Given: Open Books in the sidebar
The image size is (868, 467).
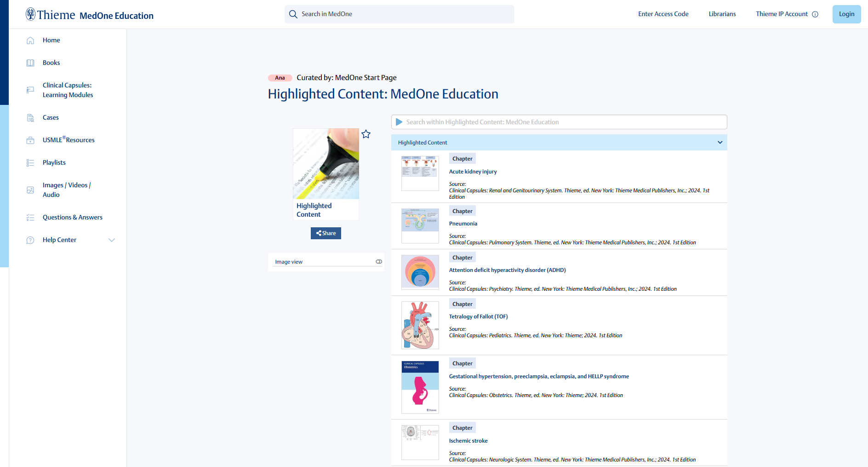Looking at the screenshot, I should point(51,63).
